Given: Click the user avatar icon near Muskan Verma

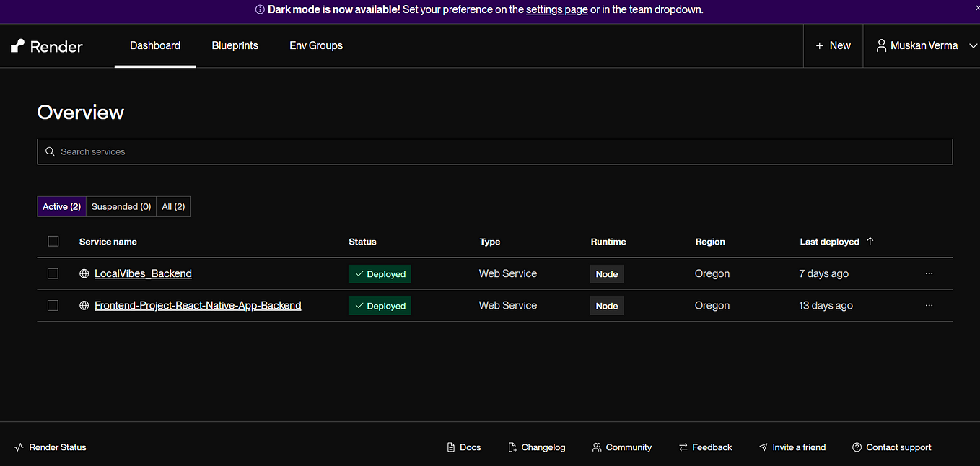Looking at the screenshot, I should pos(881,45).
